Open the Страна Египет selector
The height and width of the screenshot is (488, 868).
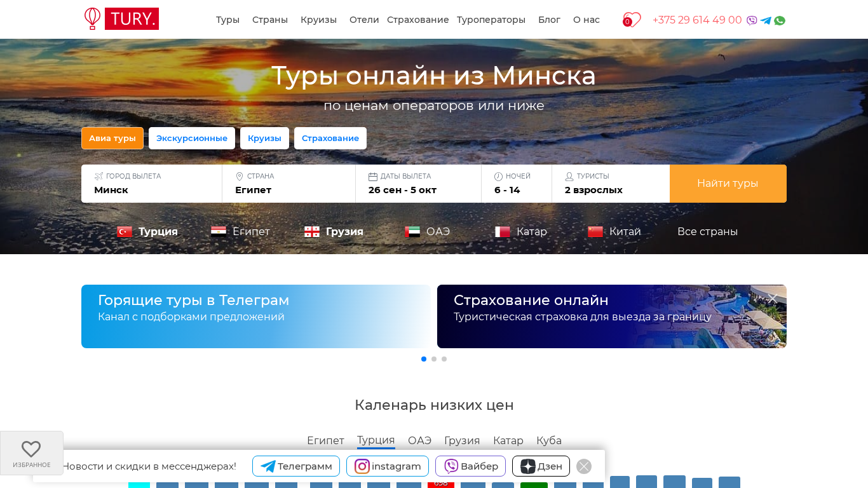click(289, 184)
